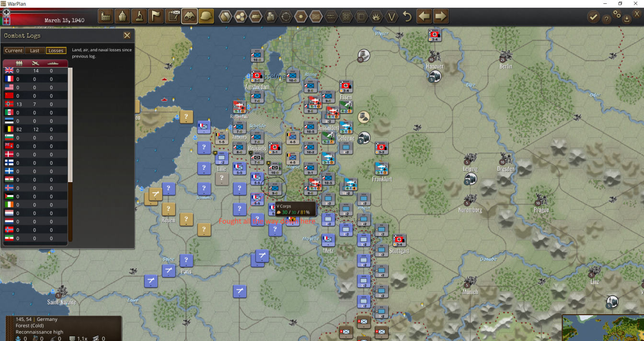Select the unknown unit near Rouen
This screenshot has width=644, height=341.
(x=168, y=209)
